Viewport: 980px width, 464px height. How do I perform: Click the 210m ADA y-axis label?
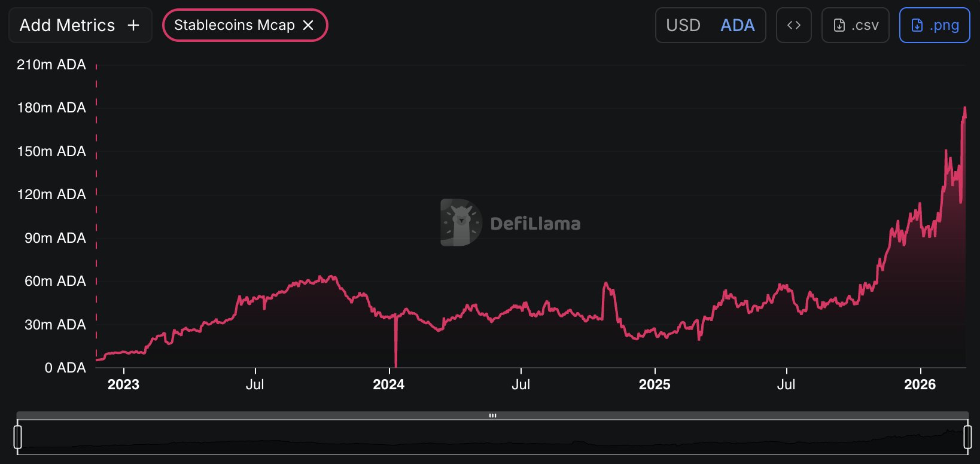[51, 65]
